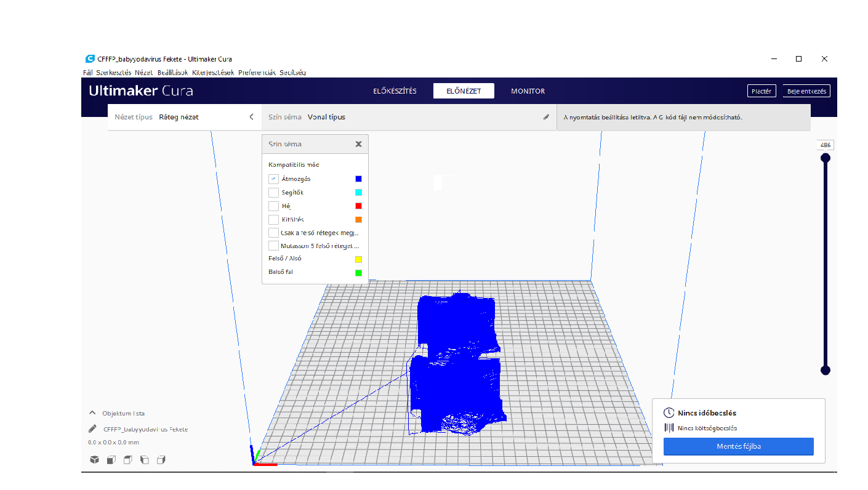
Task: Uncheck the Átmozgás checkbox
Action: pyautogui.click(x=273, y=179)
